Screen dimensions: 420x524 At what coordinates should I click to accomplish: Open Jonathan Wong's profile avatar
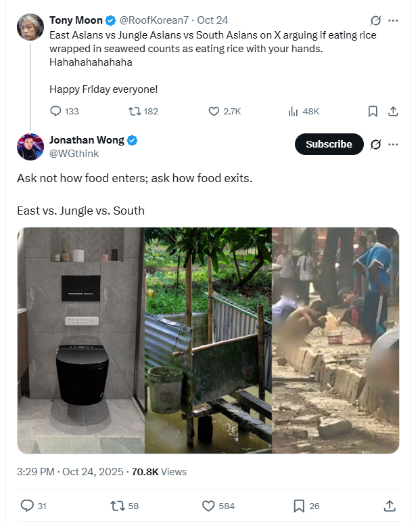click(30, 147)
